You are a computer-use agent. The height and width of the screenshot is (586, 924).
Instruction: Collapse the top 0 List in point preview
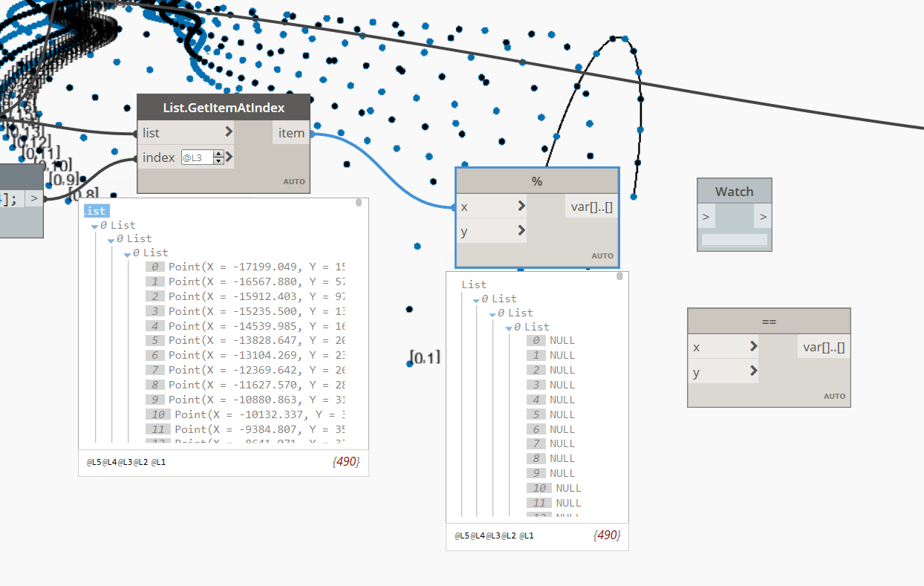94,226
